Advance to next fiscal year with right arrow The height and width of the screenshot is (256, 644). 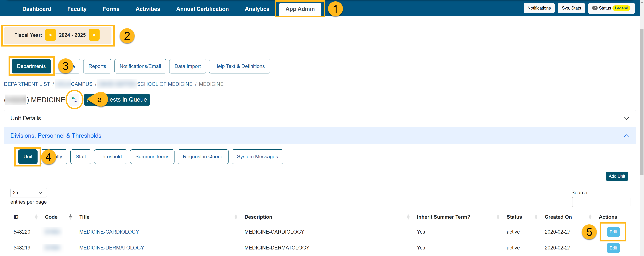click(x=94, y=35)
